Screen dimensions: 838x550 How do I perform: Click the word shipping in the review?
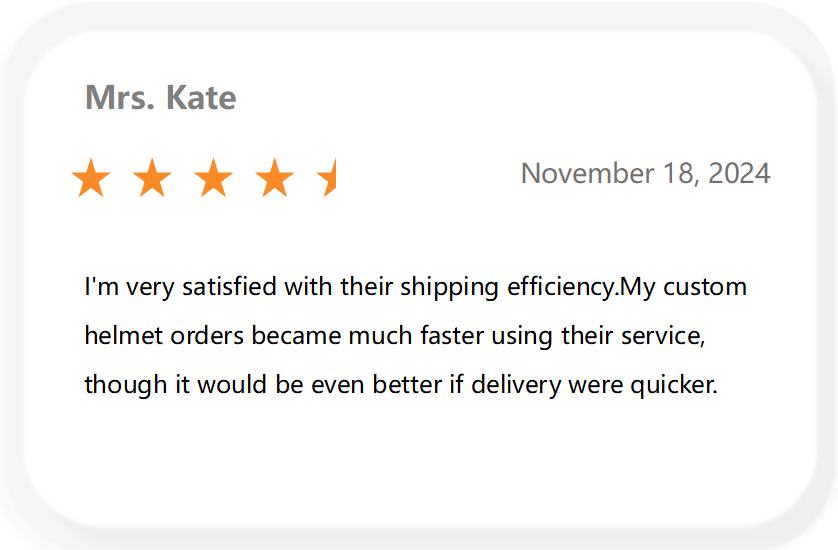tap(449, 287)
